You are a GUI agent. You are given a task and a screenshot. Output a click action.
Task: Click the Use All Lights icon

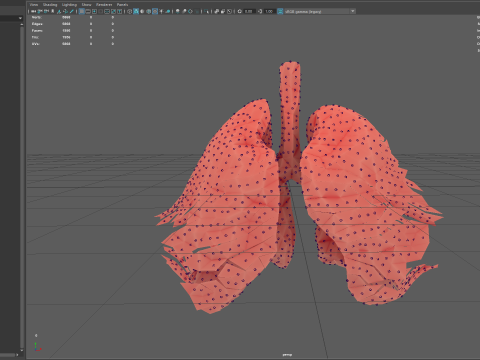pyautogui.click(x=161, y=11)
